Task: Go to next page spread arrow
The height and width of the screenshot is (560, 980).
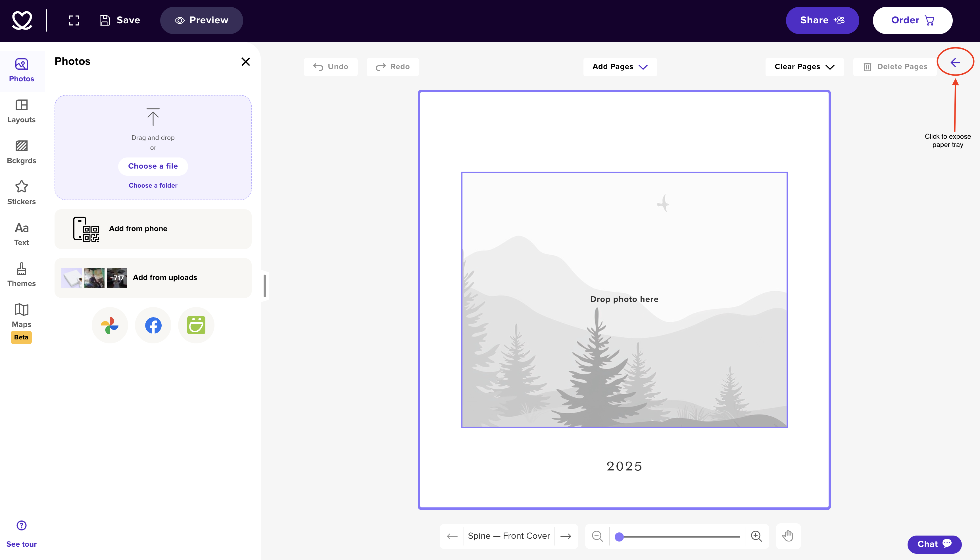Action: pos(566,536)
